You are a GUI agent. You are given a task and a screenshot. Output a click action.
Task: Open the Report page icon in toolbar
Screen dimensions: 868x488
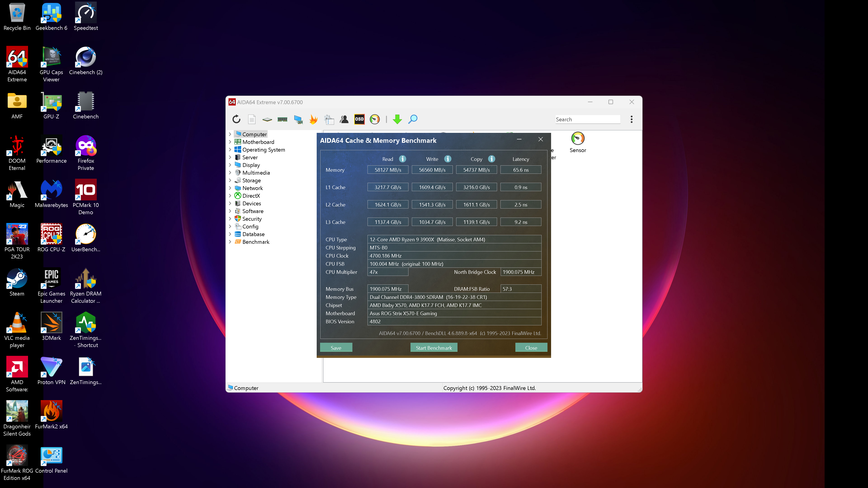pos(252,119)
